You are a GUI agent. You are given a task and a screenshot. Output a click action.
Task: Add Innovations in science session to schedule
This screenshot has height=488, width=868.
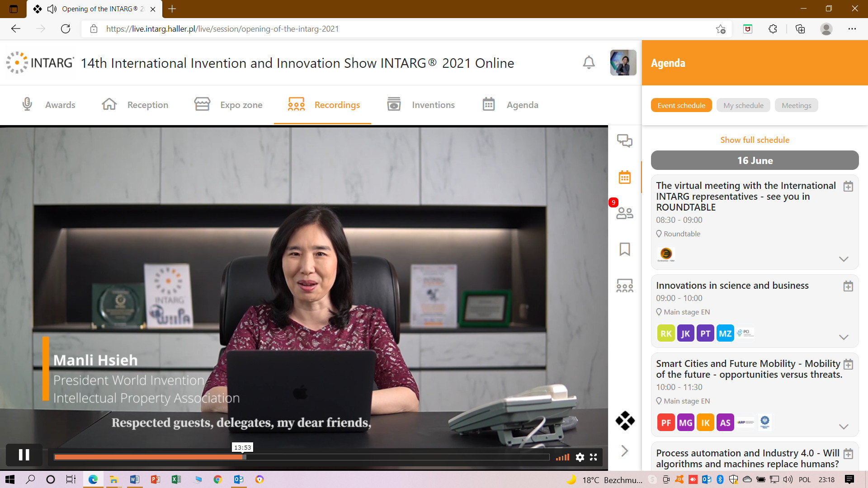[x=848, y=286]
